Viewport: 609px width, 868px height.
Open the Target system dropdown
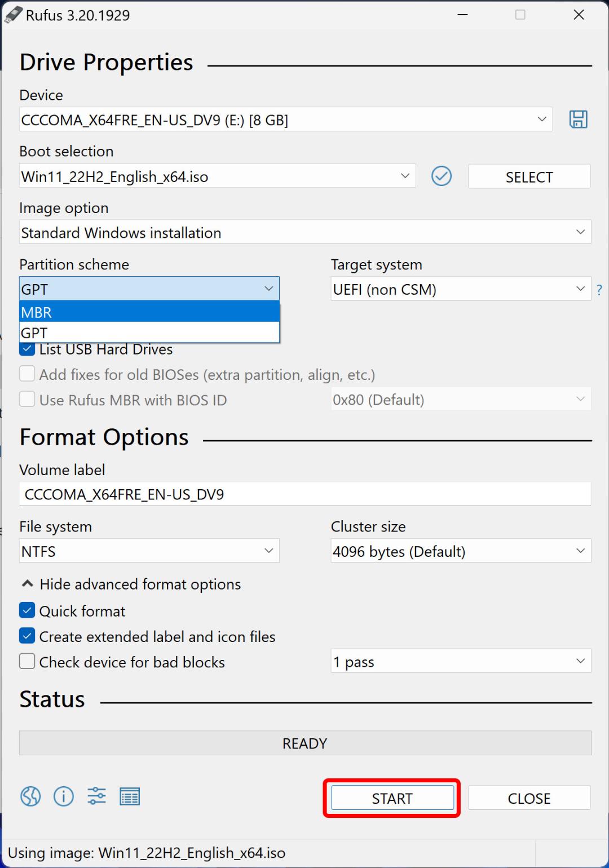point(461,289)
